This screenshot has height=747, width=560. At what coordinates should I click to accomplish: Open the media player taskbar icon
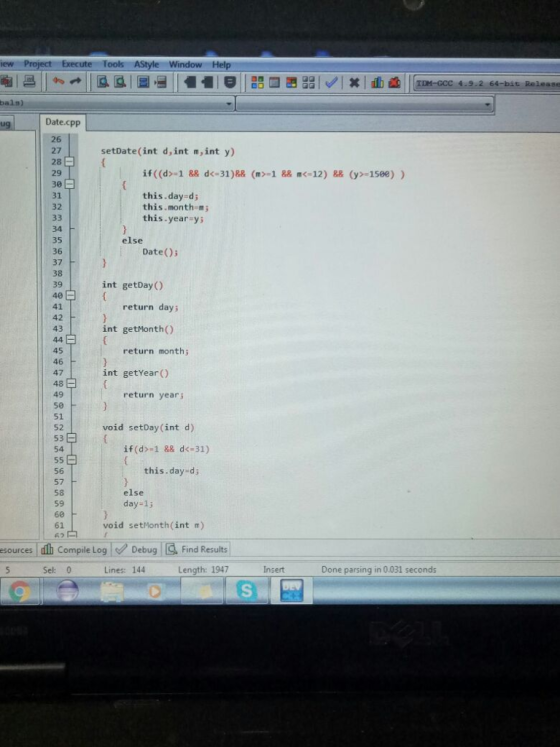coord(155,591)
